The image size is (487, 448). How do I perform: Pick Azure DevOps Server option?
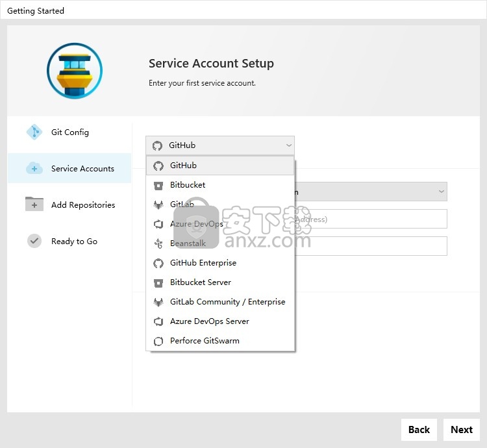tap(220, 321)
